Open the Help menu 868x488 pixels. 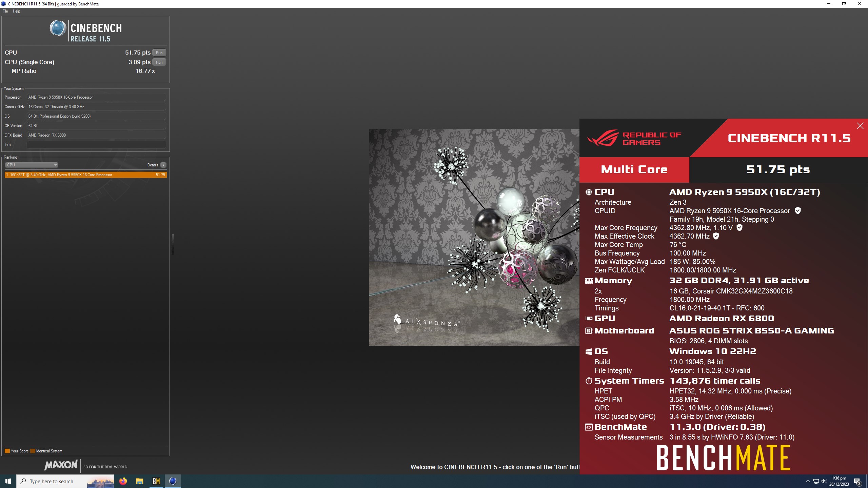[16, 11]
